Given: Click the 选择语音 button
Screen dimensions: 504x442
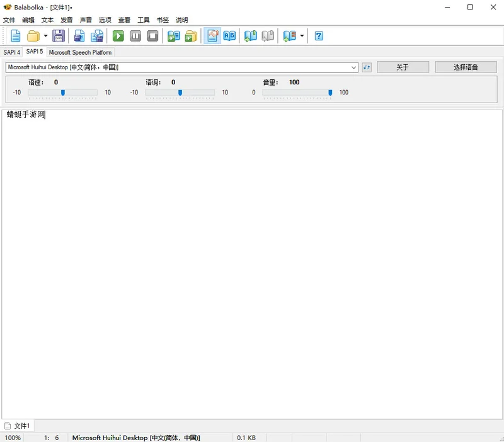Looking at the screenshot, I should pos(466,67).
